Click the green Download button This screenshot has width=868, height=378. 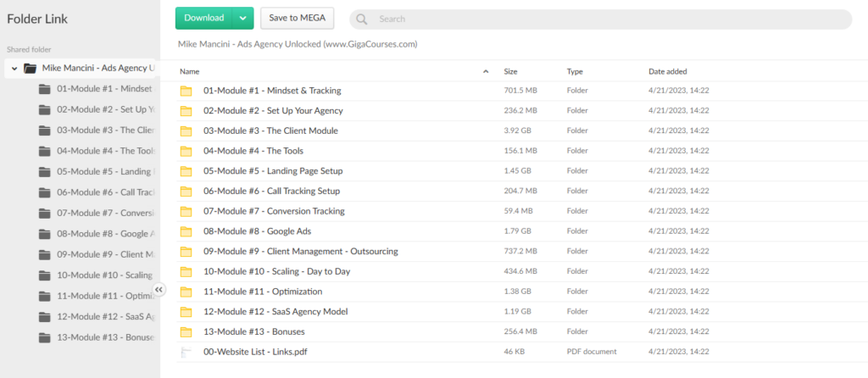(204, 18)
